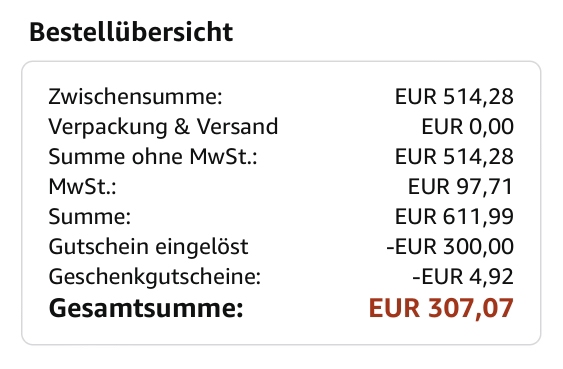Image resolution: width=563 pixels, height=369 pixels.
Task: Select the Geschenkgutscheine label
Action: 155,277
